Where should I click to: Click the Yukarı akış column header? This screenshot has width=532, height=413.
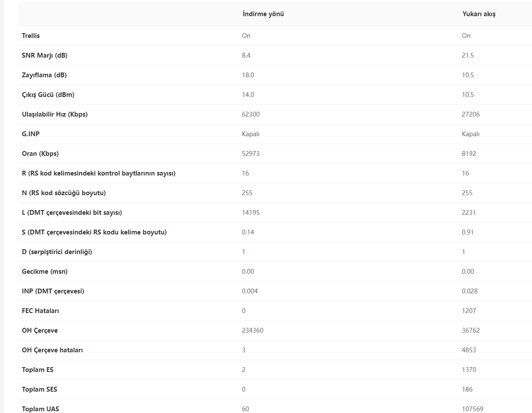(x=479, y=14)
